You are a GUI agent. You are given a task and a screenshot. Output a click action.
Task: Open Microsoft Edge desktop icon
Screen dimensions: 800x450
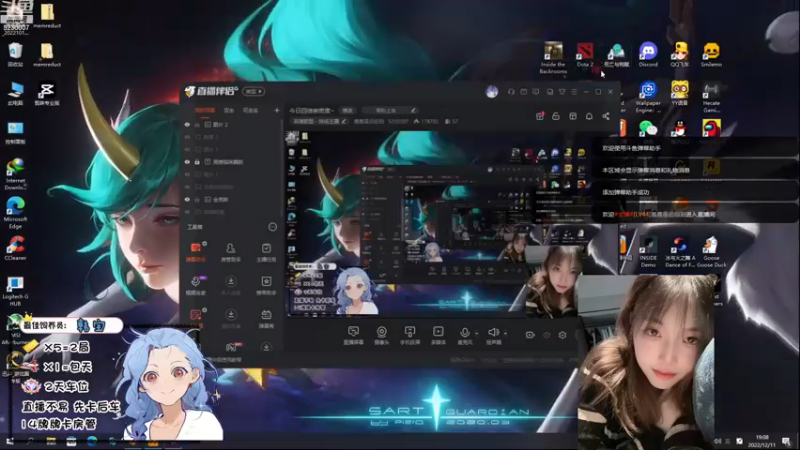pos(15,212)
